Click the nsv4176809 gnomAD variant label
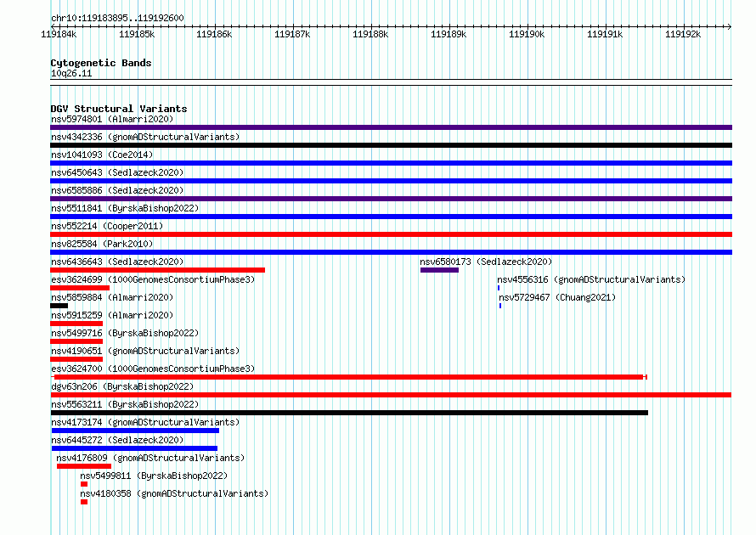Viewport: 756px width, 535px height. 150,458
